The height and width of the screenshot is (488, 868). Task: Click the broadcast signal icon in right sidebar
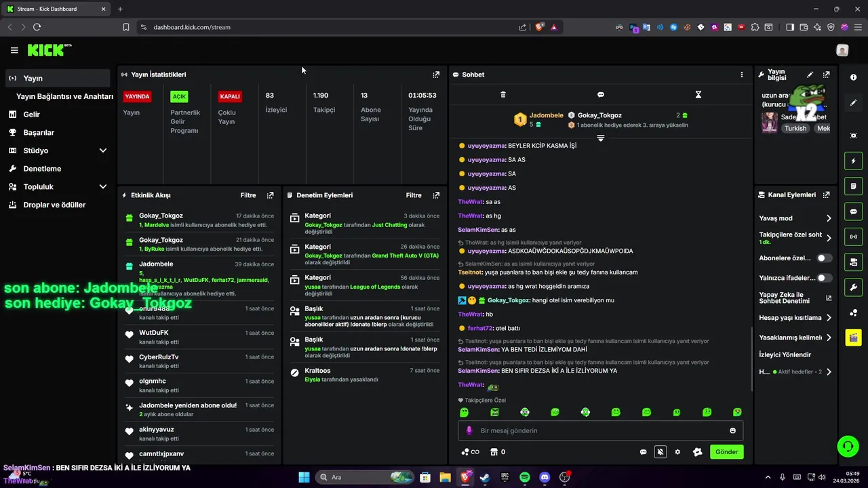click(853, 237)
